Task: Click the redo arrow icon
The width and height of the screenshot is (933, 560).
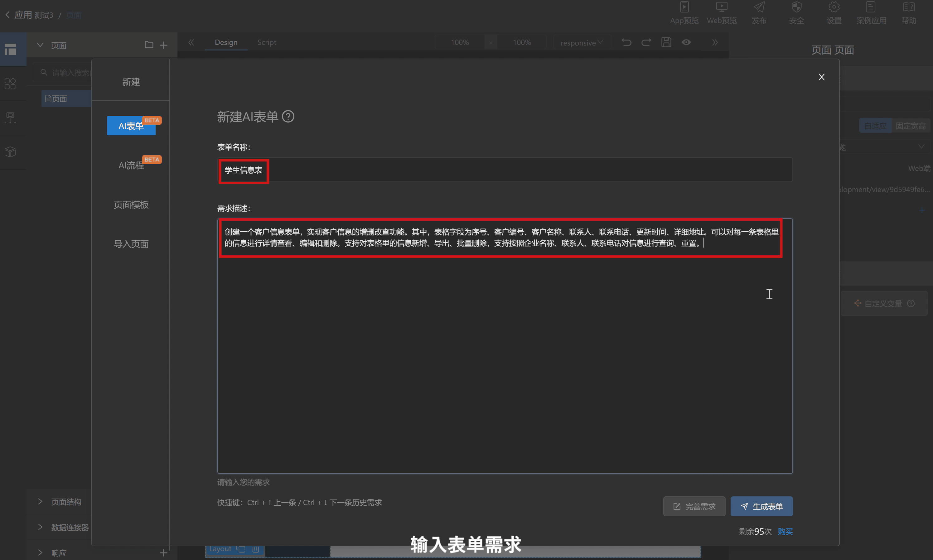Action: (x=646, y=42)
